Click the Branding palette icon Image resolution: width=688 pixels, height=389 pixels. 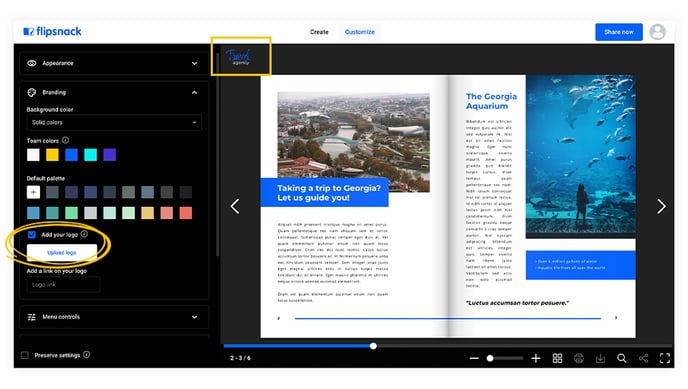(32, 93)
